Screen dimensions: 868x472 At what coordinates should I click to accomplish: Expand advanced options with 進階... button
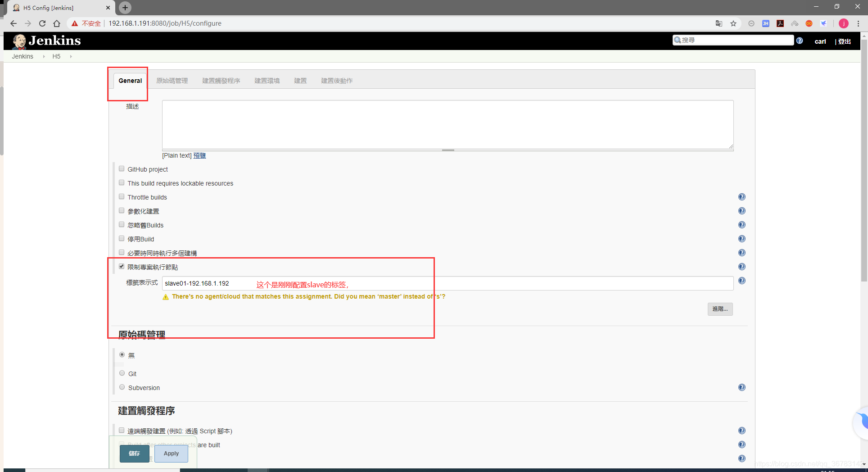point(720,309)
